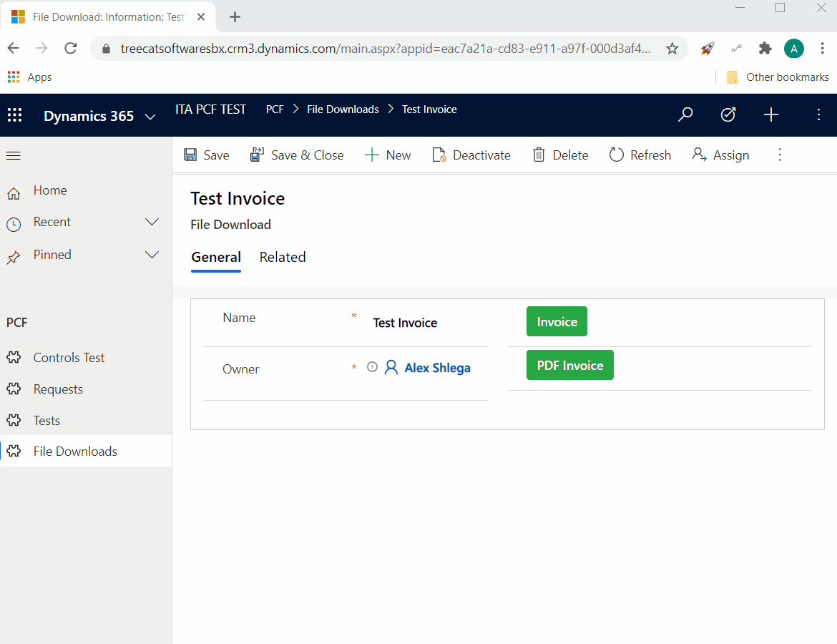837x644 pixels.
Task: Click the browser forward arrow
Action: tap(41, 49)
